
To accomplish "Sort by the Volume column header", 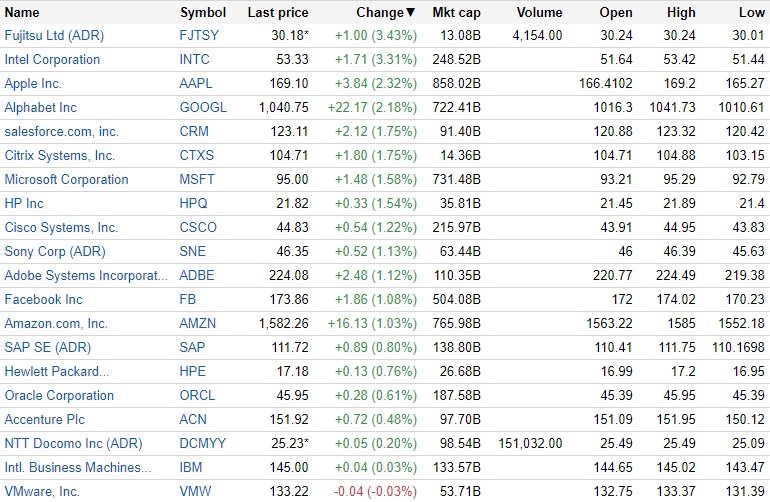I will (x=539, y=13).
